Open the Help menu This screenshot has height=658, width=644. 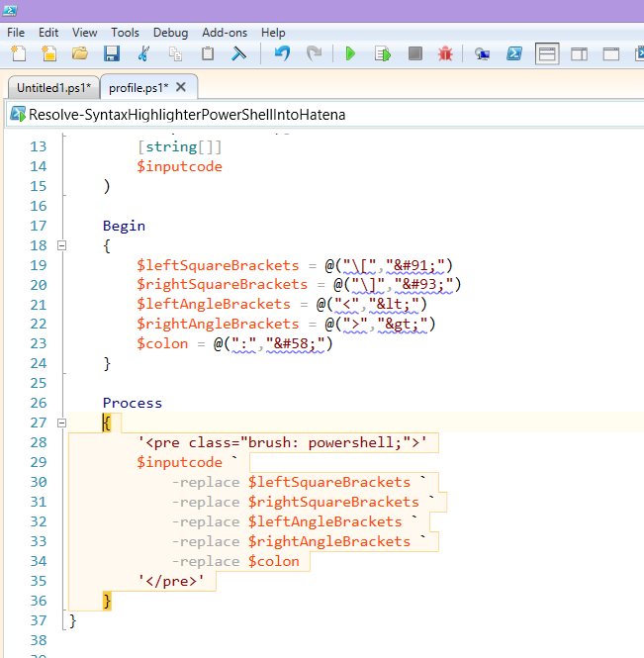coord(273,33)
